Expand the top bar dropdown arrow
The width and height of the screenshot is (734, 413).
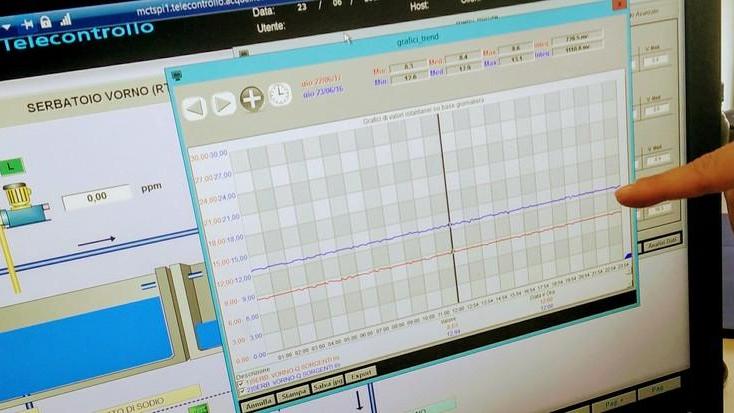pos(6,28)
